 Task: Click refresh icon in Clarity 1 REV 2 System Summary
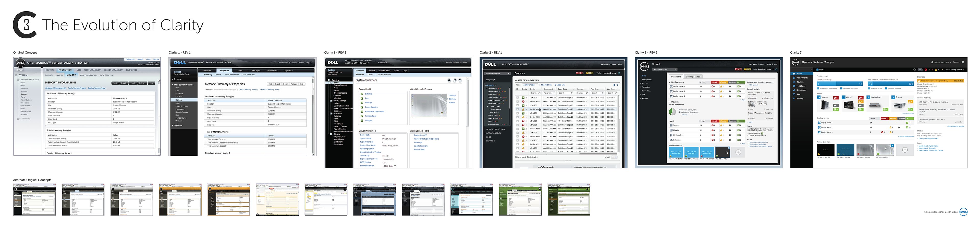coord(455,80)
